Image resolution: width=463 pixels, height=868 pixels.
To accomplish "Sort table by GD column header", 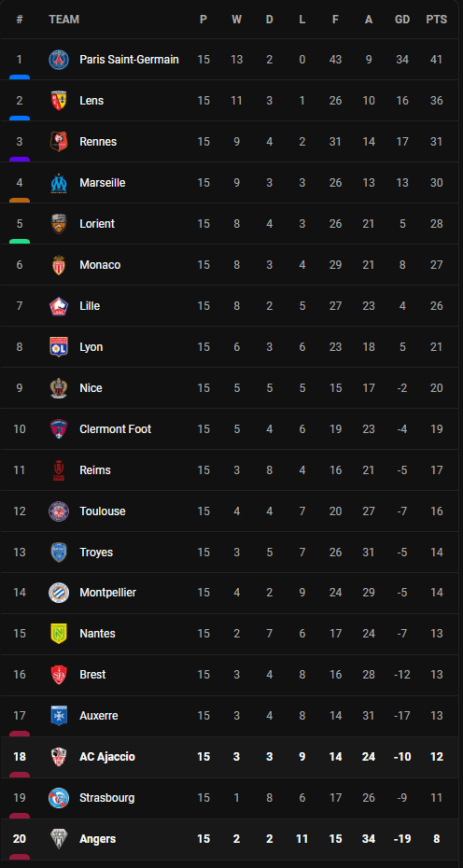I will 402,20.
